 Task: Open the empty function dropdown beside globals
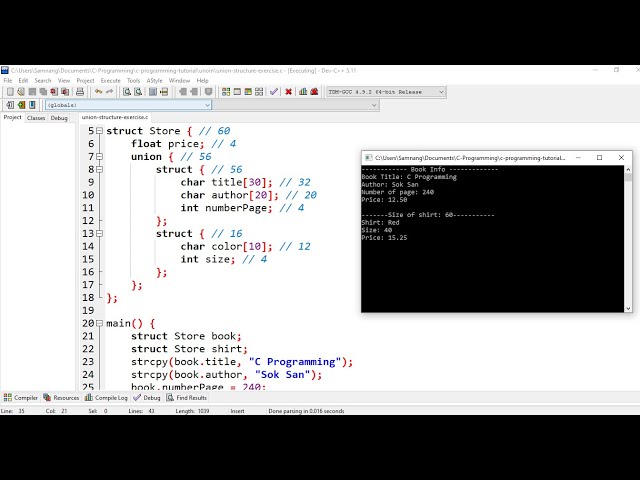click(x=296, y=105)
